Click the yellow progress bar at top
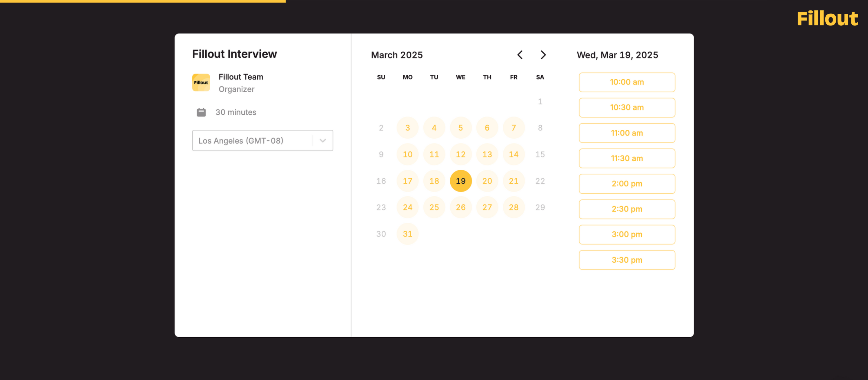868x380 pixels. (x=143, y=1)
